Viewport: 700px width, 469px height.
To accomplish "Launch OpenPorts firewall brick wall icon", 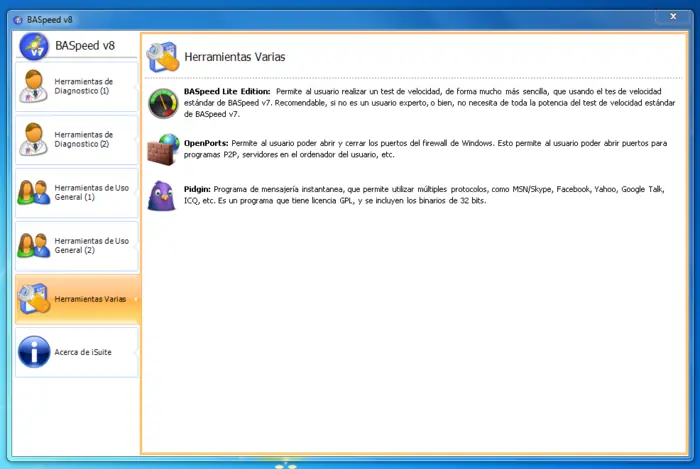I will [x=163, y=149].
